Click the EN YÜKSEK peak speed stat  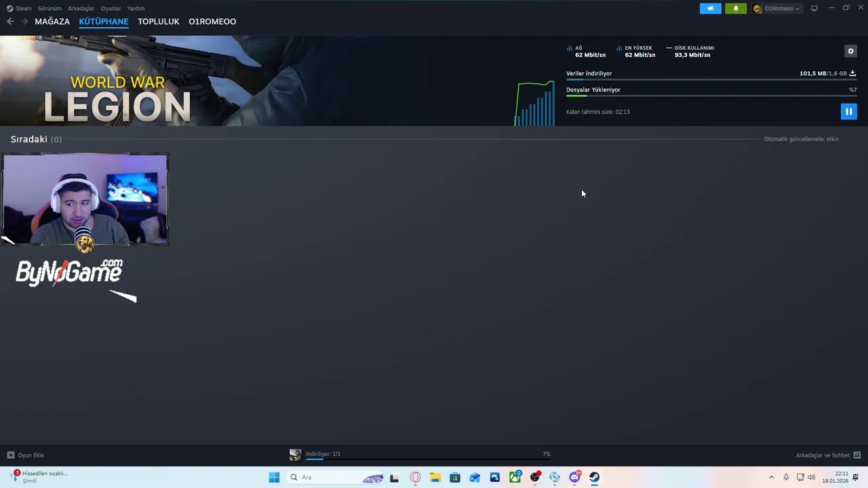click(x=636, y=52)
